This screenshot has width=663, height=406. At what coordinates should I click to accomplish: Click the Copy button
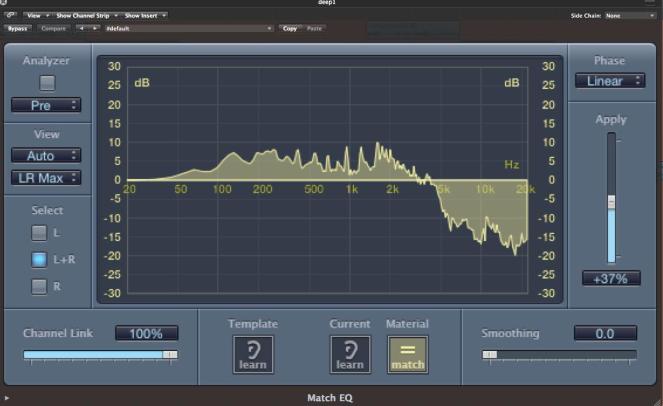coord(290,28)
